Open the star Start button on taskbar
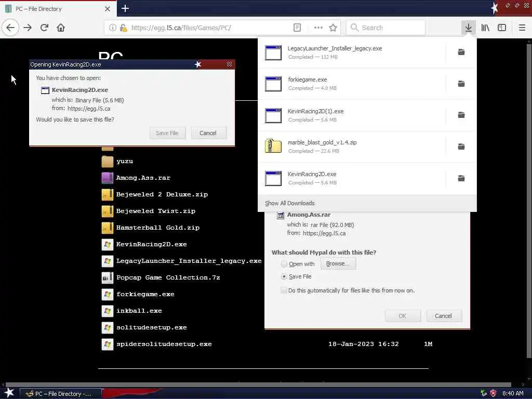This screenshot has height=399, width=532. pos(9,393)
